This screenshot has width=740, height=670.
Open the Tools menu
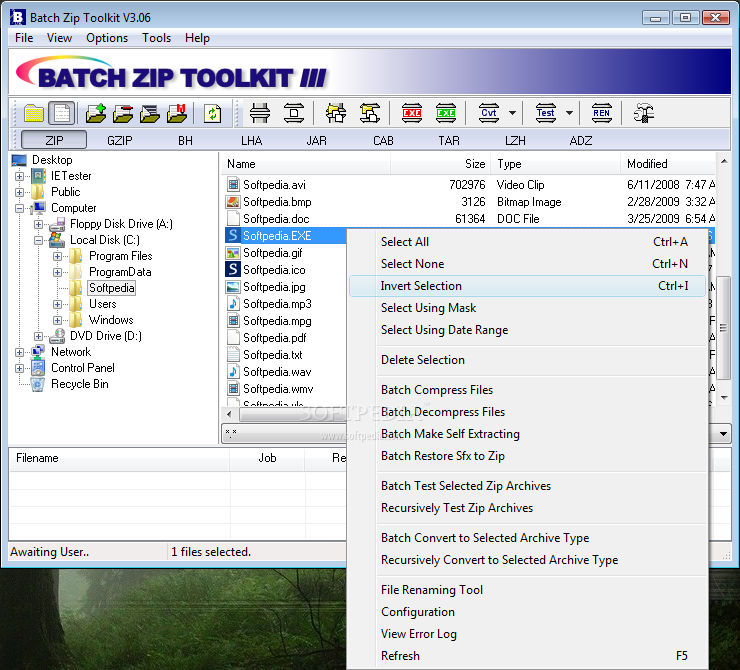[157, 38]
